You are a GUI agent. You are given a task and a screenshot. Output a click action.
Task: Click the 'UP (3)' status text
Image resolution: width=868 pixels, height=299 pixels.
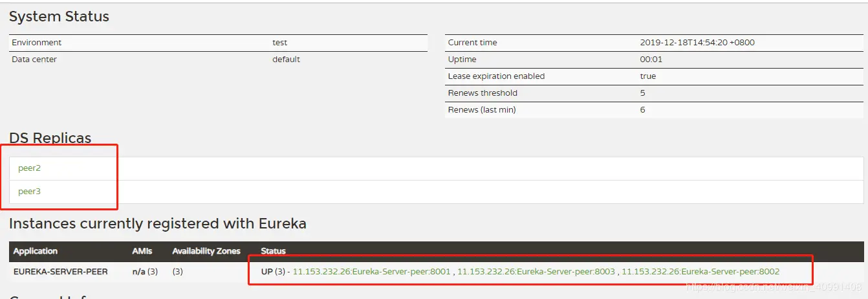[273, 272]
